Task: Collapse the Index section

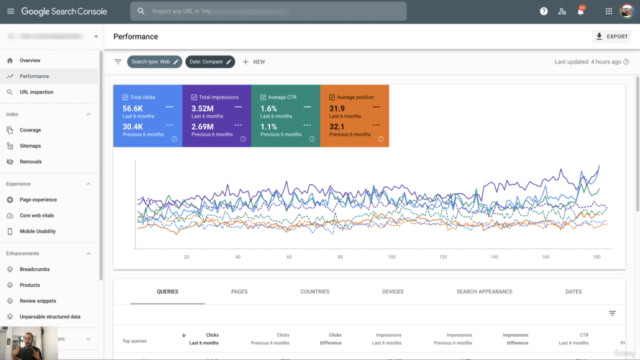Action: pyautogui.click(x=88, y=114)
